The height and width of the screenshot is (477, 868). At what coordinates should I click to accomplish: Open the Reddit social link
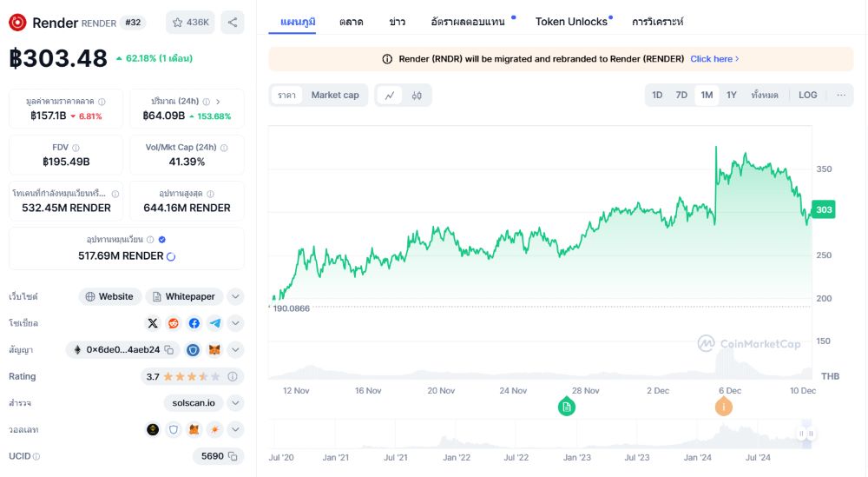pyautogui.click(x=174, y=323)
